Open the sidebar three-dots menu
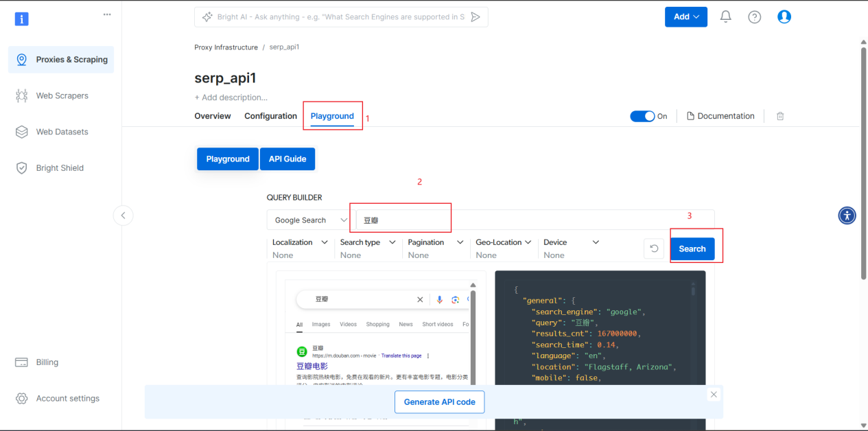 point(107,14)
